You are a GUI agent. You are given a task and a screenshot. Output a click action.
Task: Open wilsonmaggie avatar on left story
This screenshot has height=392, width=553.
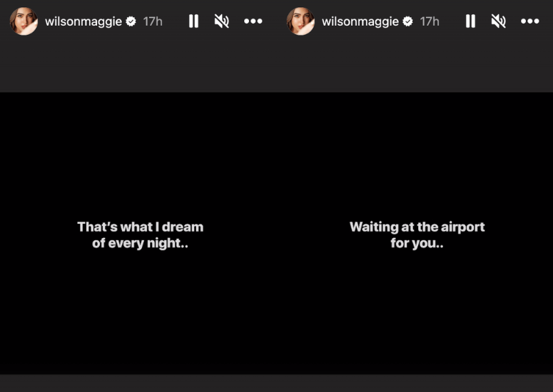pos(24,21)
